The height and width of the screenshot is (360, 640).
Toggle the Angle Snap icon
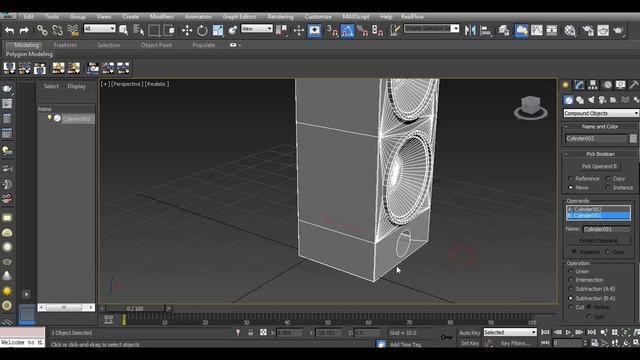click(x=347, y=30)
